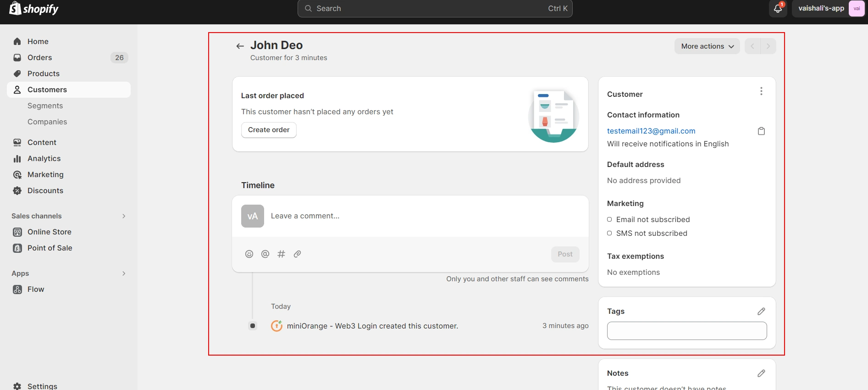Viewport: 868px width, 390px height.
Task: Click the John Deo page title
Action: tap(276, 45)
